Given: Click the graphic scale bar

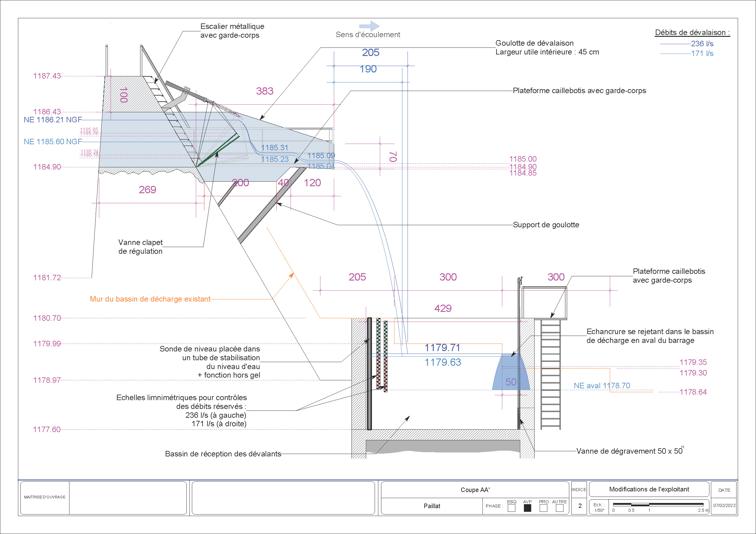Looking at the screenshot, I should point(658,504).
